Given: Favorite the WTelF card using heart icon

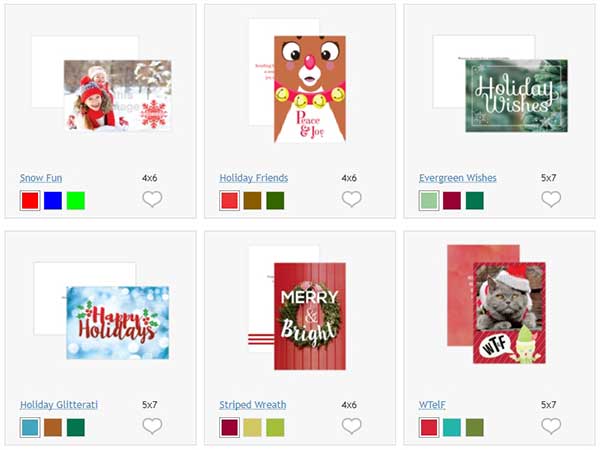Looking at the screenshot, I should pos(551,426).
